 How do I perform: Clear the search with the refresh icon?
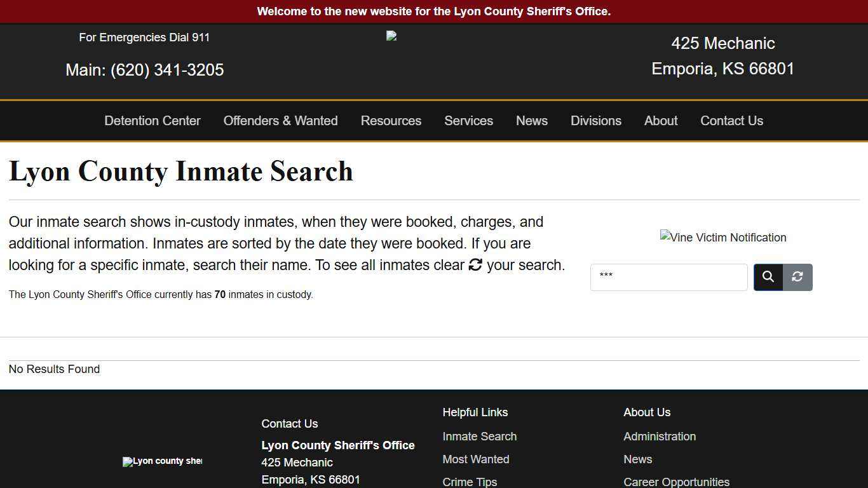tap(797, 277)
